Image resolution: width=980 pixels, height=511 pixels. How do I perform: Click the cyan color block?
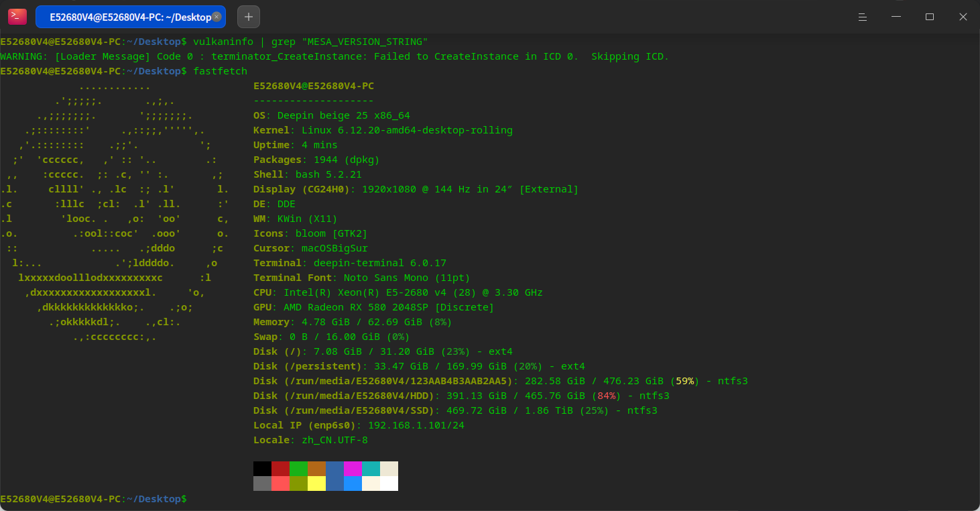point(371,469)
